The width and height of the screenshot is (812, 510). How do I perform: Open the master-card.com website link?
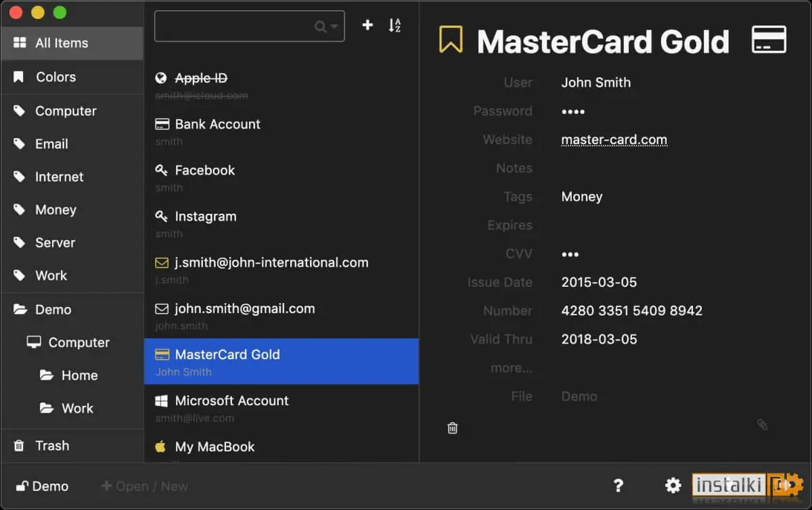point(614,140)
